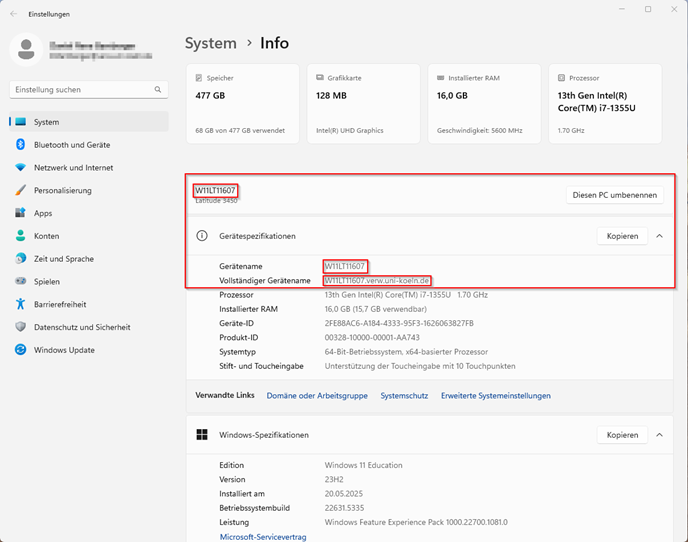
Task: Go to Konten settings
Action: point(89,236)
